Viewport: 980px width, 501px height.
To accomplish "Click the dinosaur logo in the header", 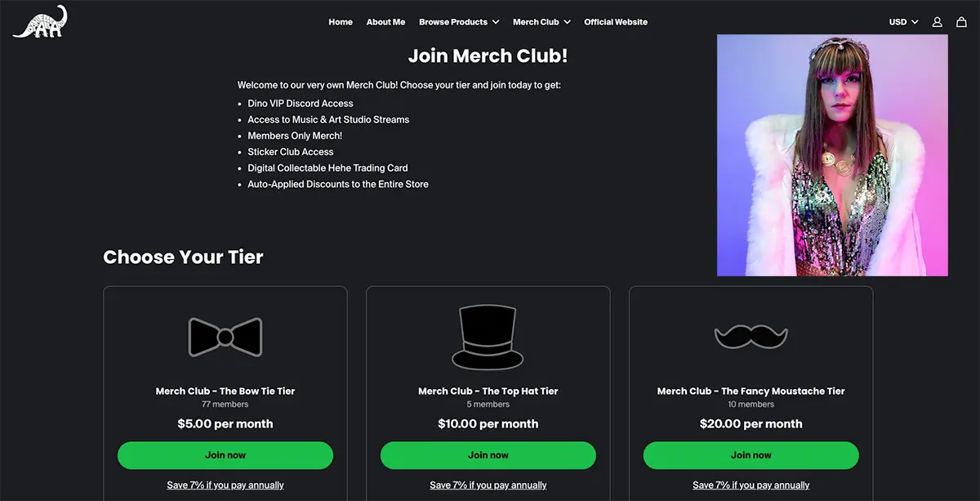I will pyautogui.click(x=39, y=22).
